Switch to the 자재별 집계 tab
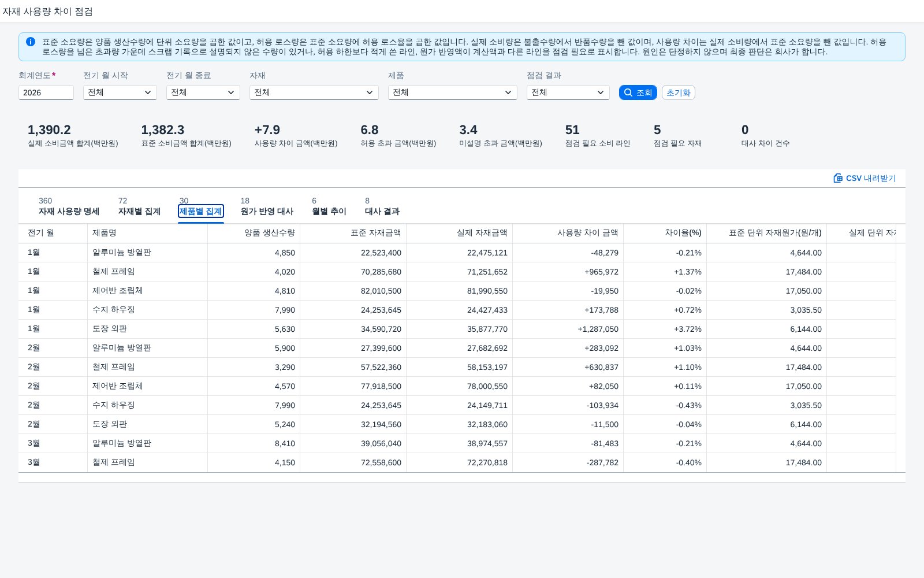The height and width of the screenshot is (578, 924). (139, 206)
